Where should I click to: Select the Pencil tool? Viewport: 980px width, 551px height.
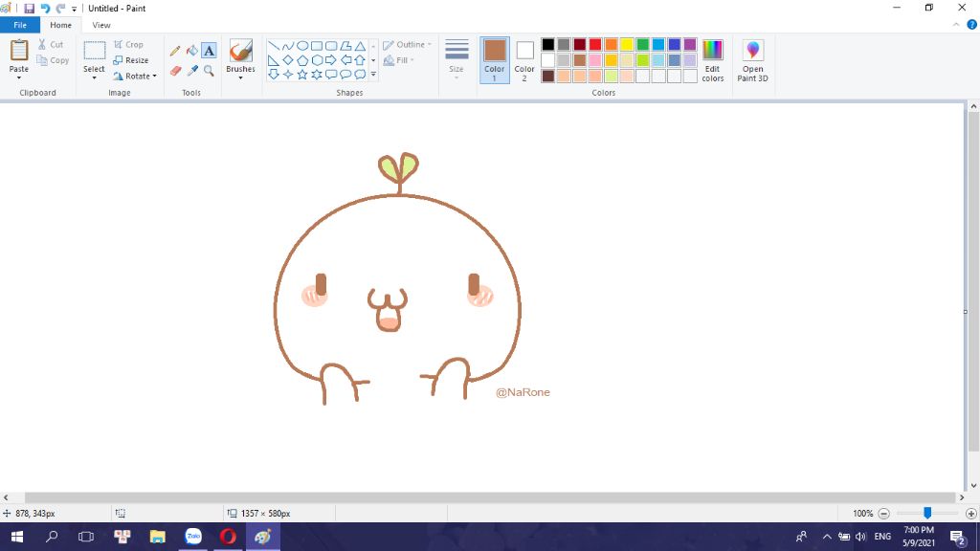[x=175, y=51]
